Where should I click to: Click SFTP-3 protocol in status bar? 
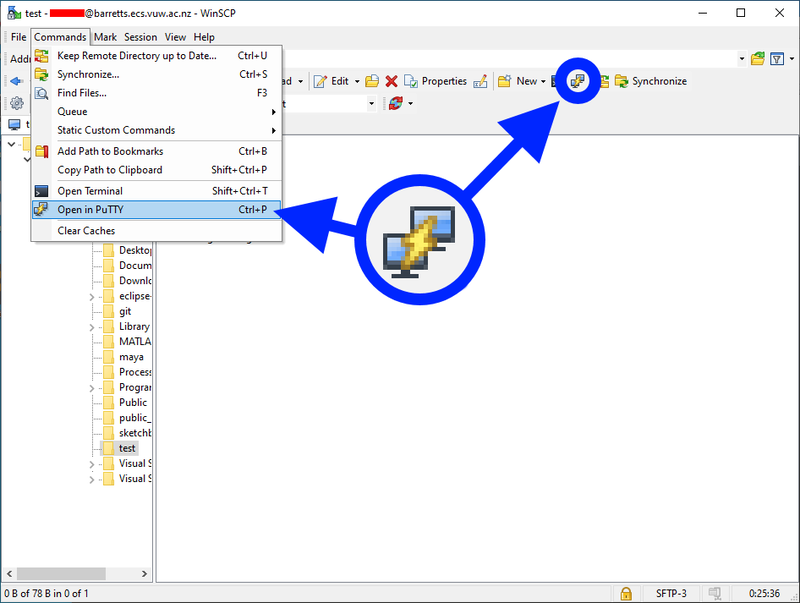671,593
